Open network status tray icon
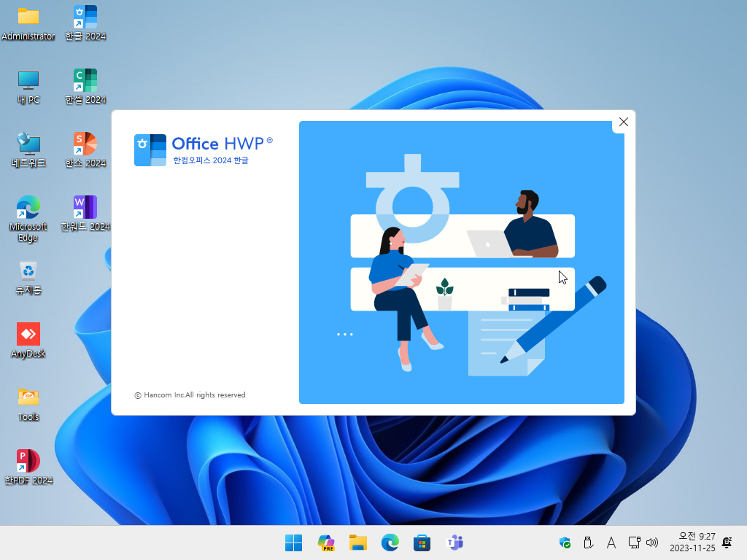The height and width of the screenshot is (560, 747). tap(634, 542)
